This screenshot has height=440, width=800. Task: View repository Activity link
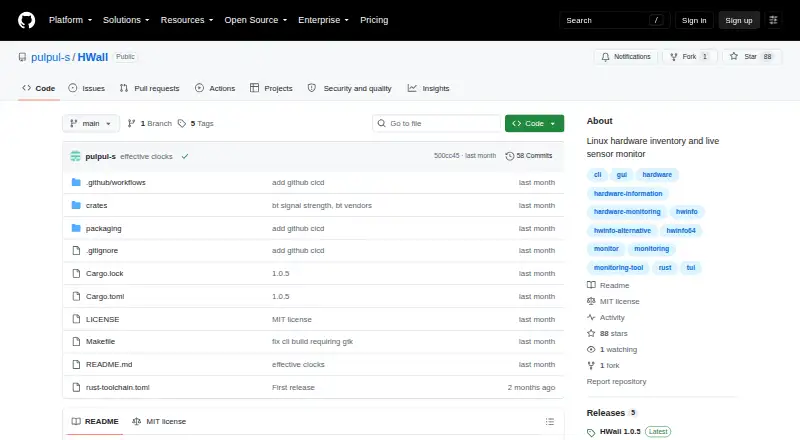pos(606,317)
